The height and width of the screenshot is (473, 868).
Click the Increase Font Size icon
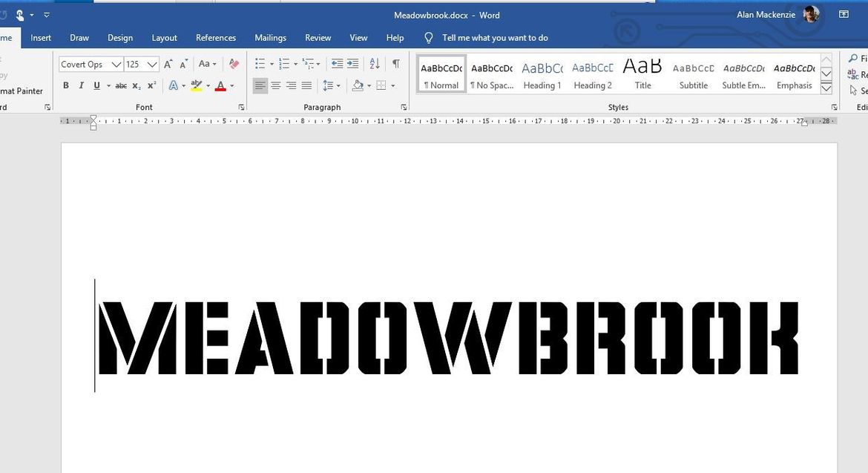point(168,65)
